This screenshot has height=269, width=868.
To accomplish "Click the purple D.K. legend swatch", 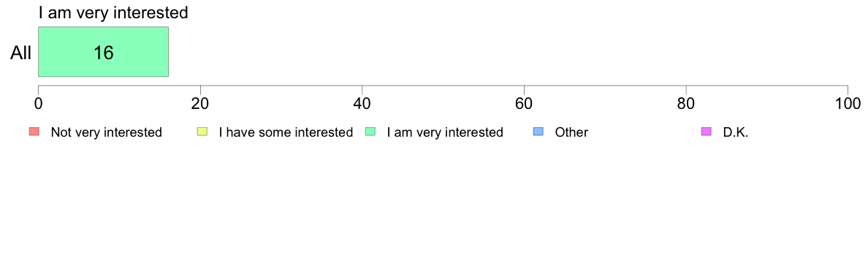I will click(x=707, y=132).
